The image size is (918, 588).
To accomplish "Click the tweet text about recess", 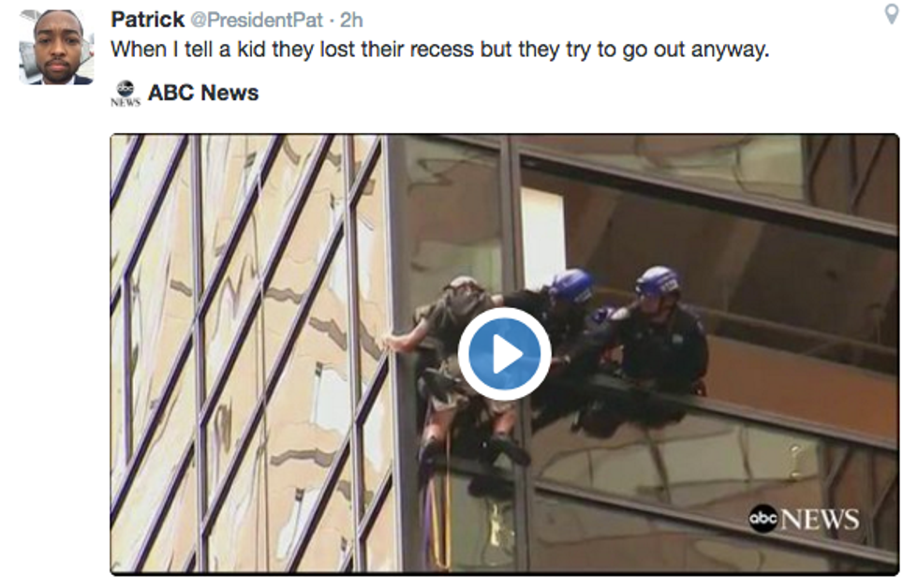I will point(439,50).
